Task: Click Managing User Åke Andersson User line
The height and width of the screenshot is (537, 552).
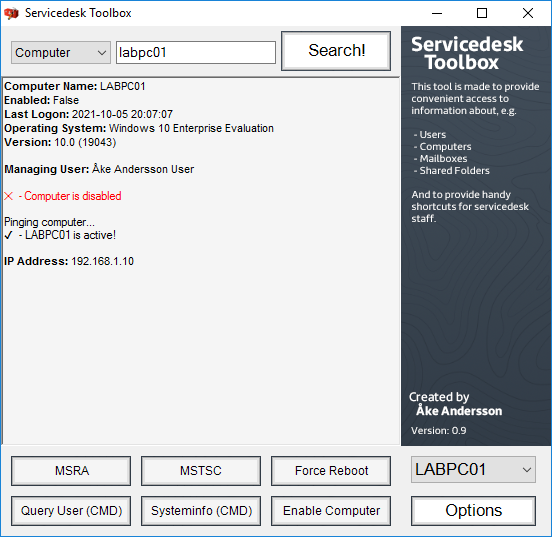Action: click(99, 169)
